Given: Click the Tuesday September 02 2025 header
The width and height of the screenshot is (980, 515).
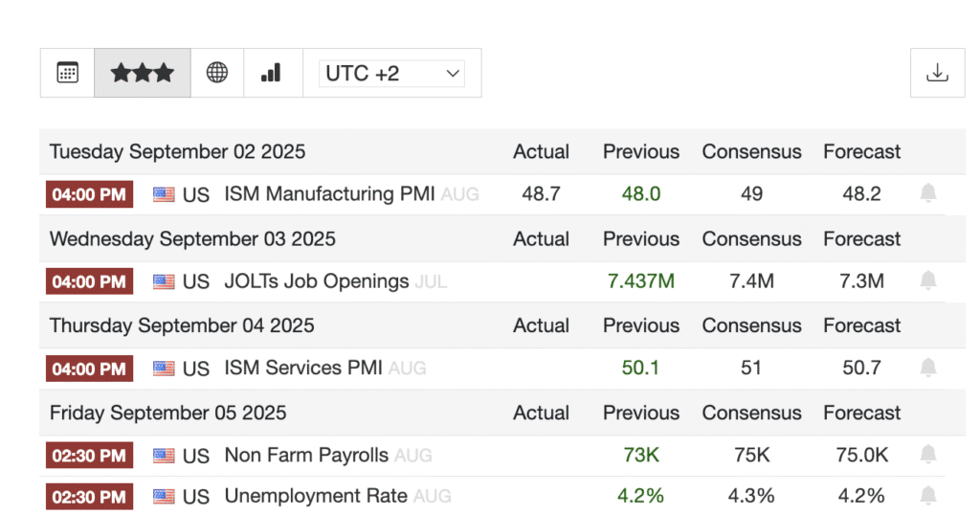Looking at the screenshot, I should [x=177, y=151].
